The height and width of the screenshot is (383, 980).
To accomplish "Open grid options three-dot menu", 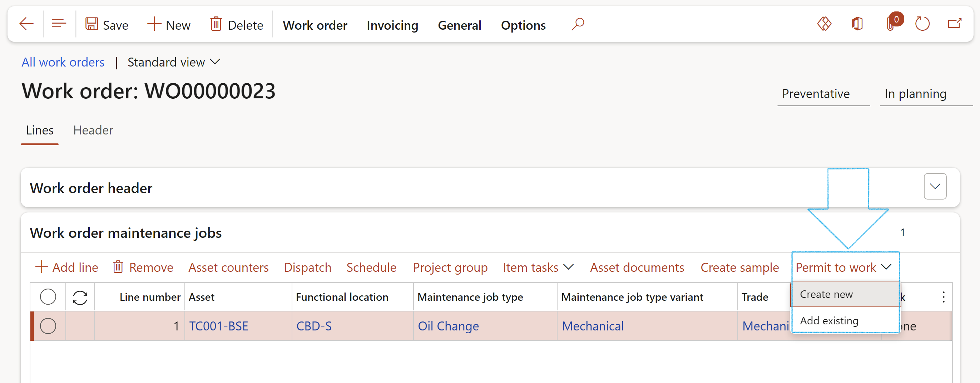I will 944,297.
